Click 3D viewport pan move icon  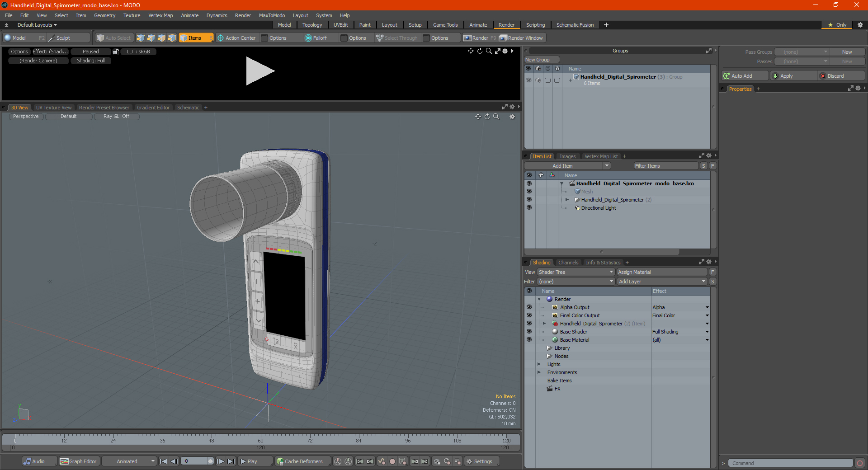tap(478, 117)
